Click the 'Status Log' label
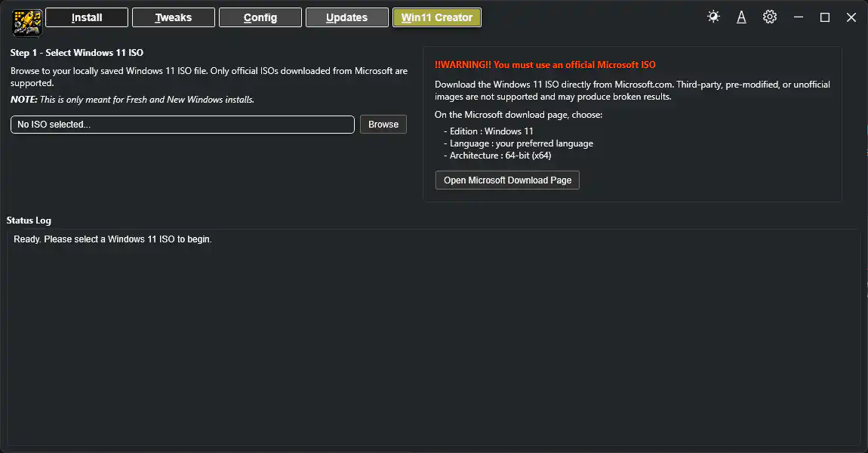This screenshot has height=453, width=868. (29, 220)
